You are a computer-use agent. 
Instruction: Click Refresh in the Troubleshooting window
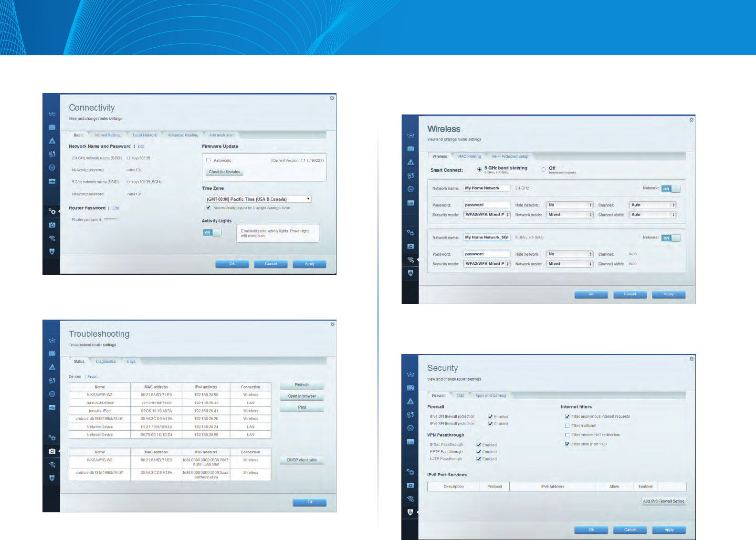pyautogui.click(x=302, y=384)
